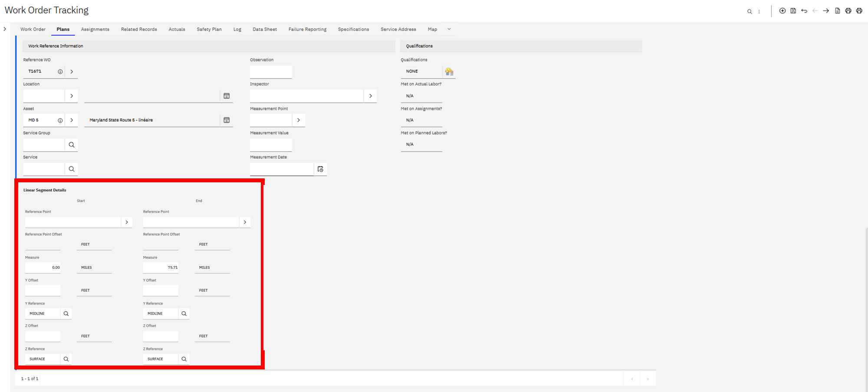Expand the more tabs chevron after Map

pyautogui.click(x=449, y=29)
